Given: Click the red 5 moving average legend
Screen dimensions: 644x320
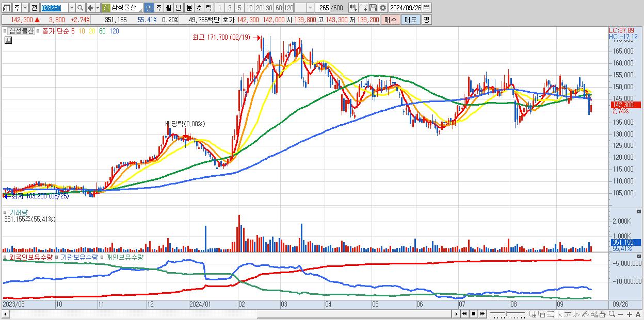Looking at the screenshot, I should [x=73, y=31].
